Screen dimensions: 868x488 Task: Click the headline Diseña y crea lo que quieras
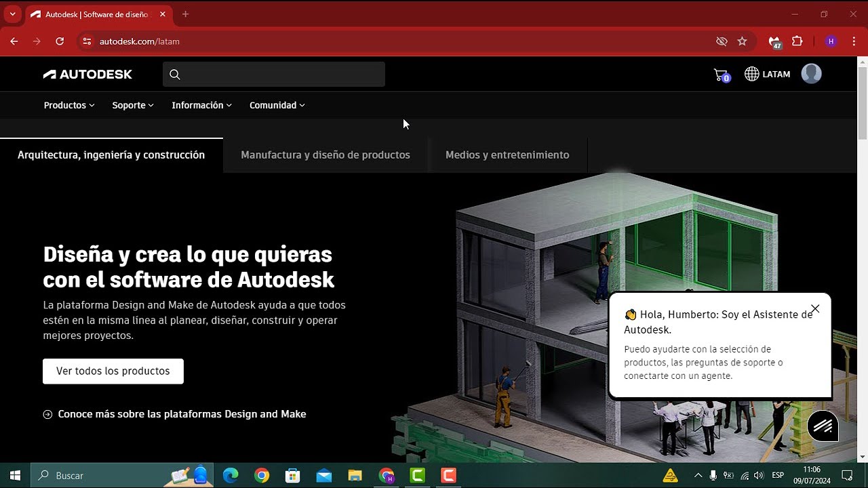coord(189,267)
